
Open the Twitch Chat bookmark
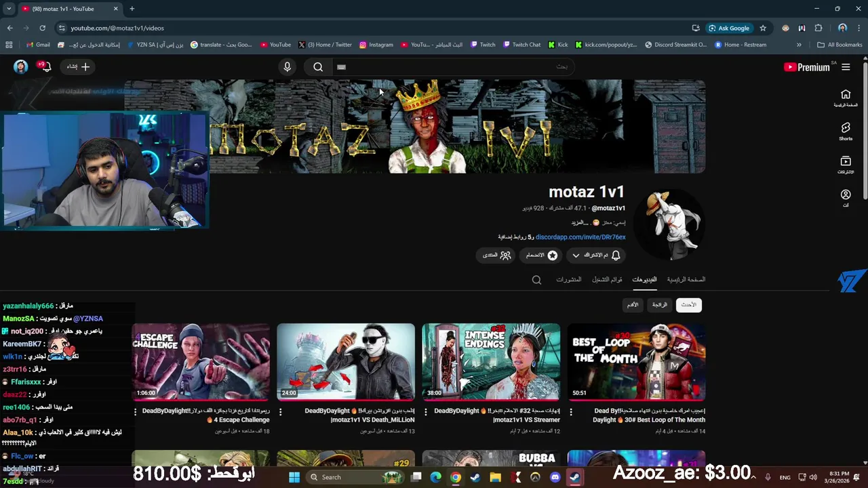click(x=521, y=45)
